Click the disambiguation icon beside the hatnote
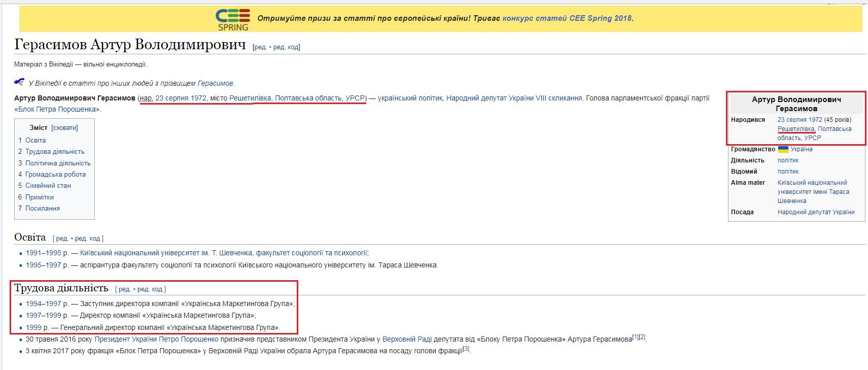 [x=19, y=82]
